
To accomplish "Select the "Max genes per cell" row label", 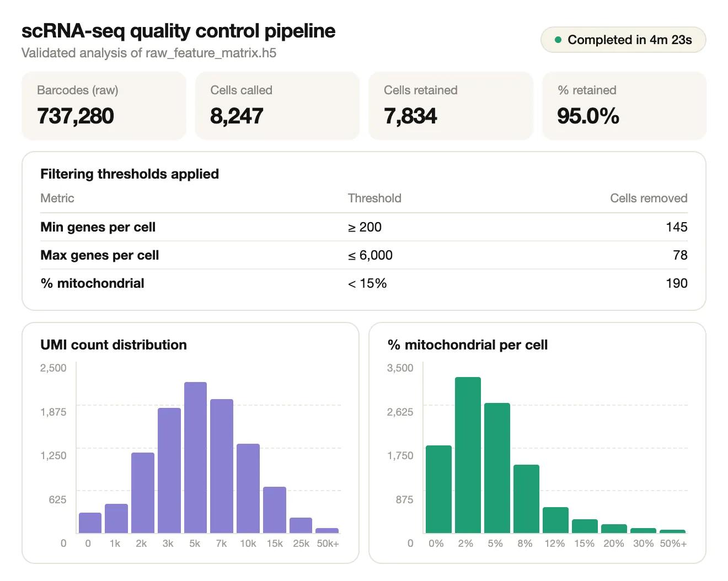I will click(x=100, y=255).
